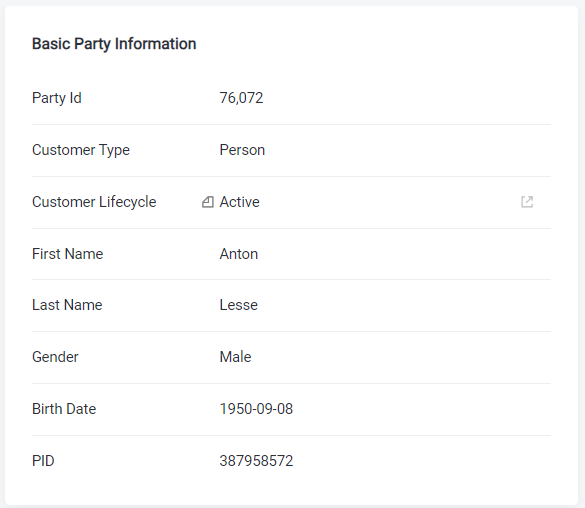Click the Customer Type label
The width and height of the screenshot is (585, 508).
(x=81, y=150)
